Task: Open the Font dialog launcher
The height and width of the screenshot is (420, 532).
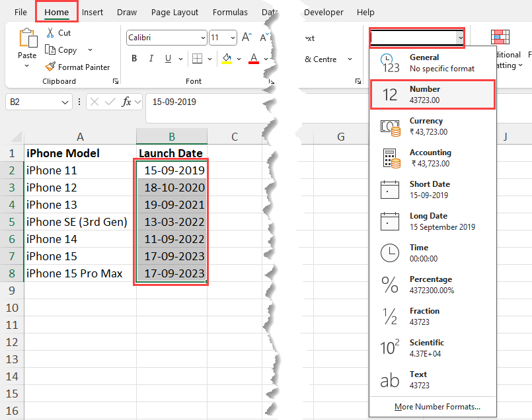Action: (271, 81)
